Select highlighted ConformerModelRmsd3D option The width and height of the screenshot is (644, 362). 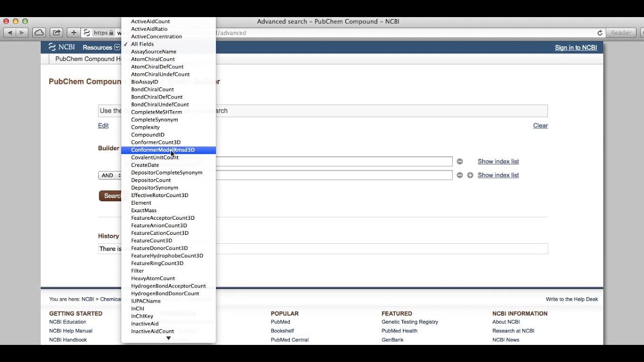click(x=169, y=150)
